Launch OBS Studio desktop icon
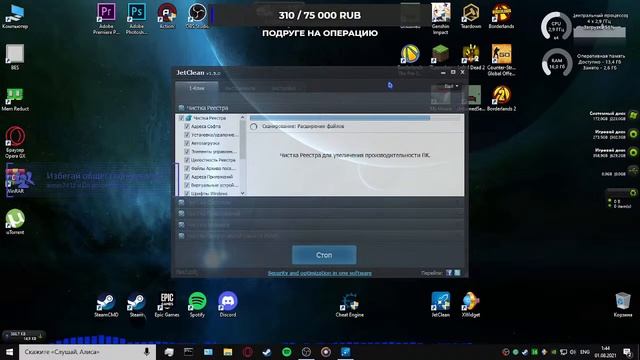This screenshot has height=360, width=640. (198, 16)
